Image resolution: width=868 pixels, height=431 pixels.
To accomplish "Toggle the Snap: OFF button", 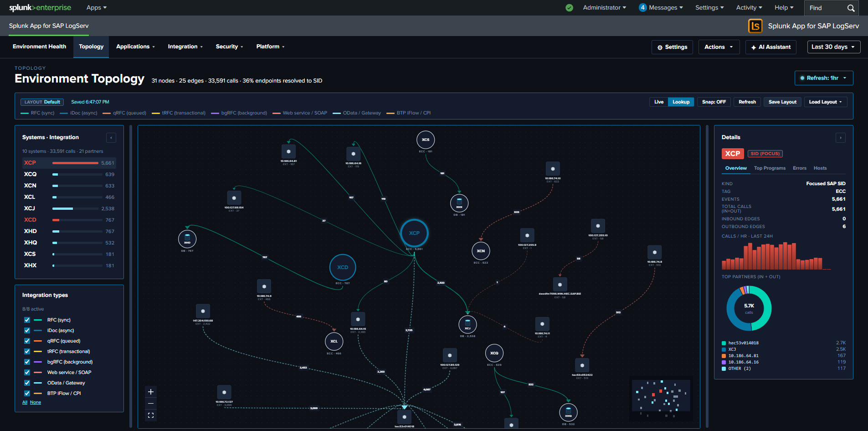I will 714,102.
